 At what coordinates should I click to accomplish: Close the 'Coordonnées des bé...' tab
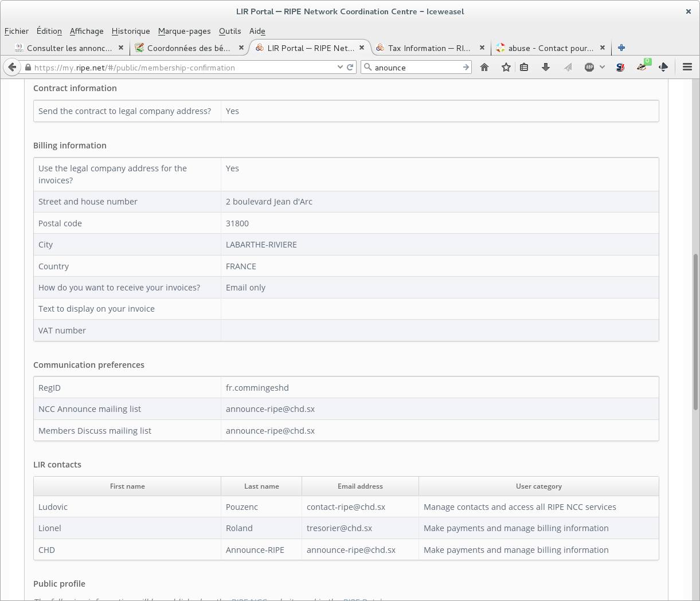point(241,48)
